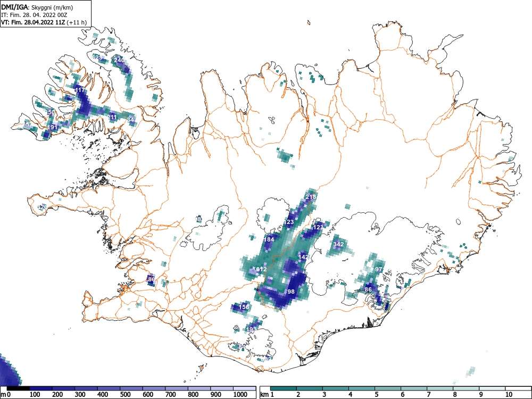Click the 'km 1' label on the legend
532x399 pixels.
(267, 395)
